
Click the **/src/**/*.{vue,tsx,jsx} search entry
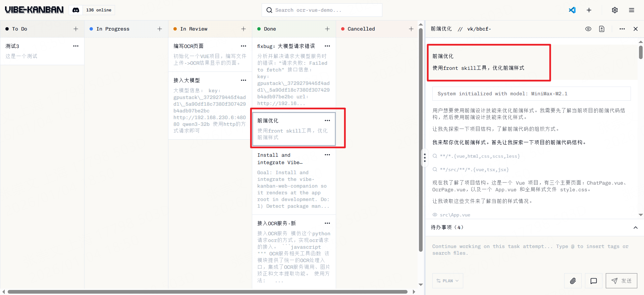471,169
